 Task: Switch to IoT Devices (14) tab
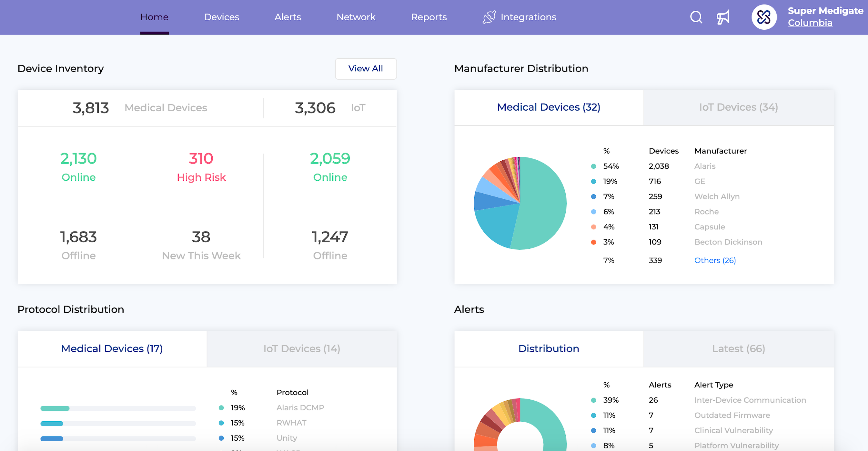coord(302,348)
